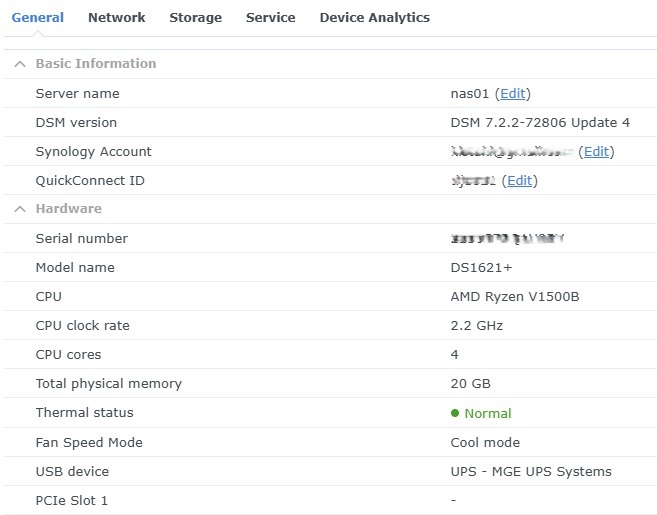The width and height of the screenshot is (657, 515).
Task: Edit the Synology Account
Action: click(x=596, y=152)
